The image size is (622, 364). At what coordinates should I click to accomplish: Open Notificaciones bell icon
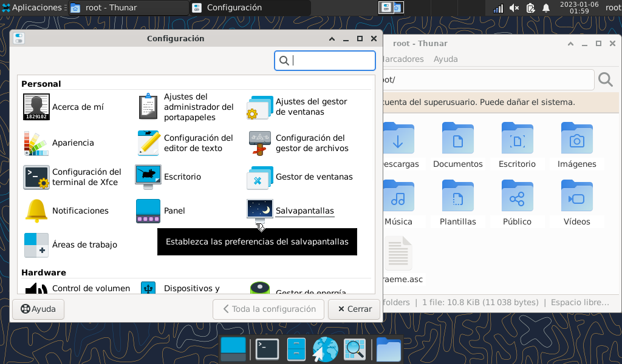(36, 211)
